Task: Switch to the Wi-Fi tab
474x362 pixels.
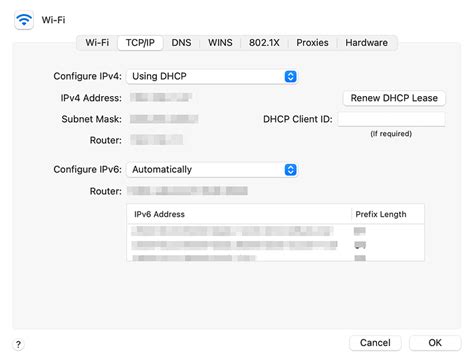Action: click(97, 43)
